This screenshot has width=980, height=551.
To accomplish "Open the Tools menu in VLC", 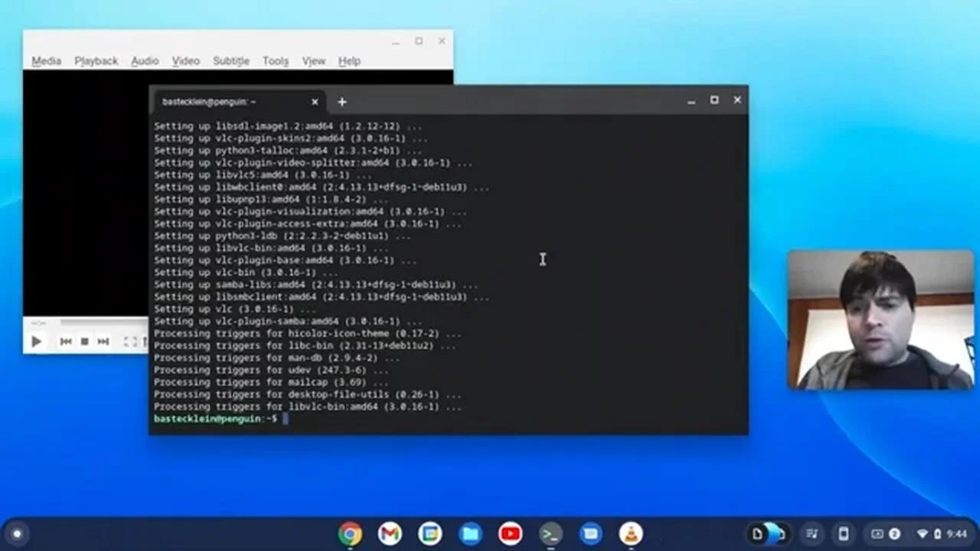I will tap(275, 60).
